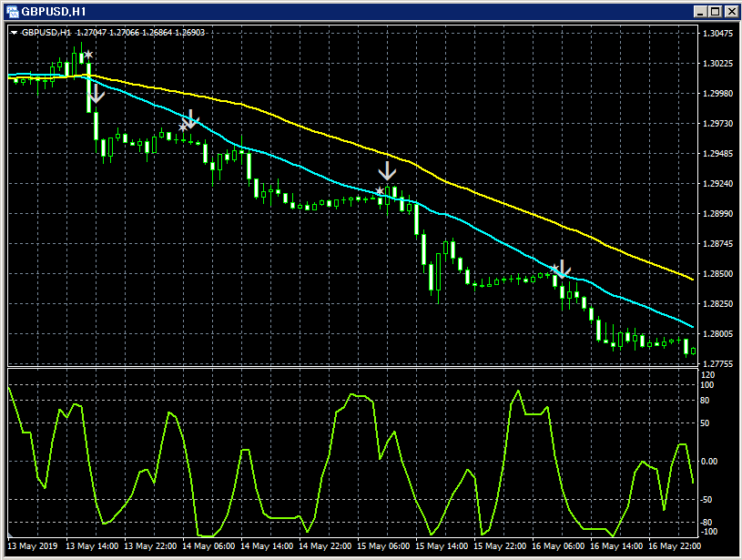Click price level 1.29485 on the scale
Viewport: 742px width, 560px height.
pos(717,154)
